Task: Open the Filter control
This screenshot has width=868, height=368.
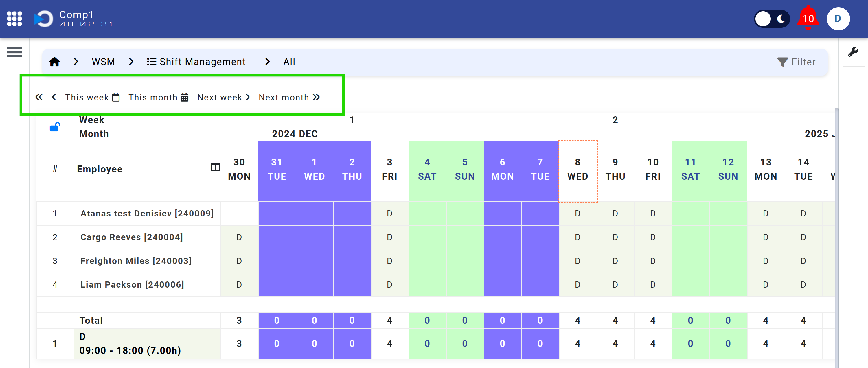Action: pyautogui.click(x=796, y=62)
